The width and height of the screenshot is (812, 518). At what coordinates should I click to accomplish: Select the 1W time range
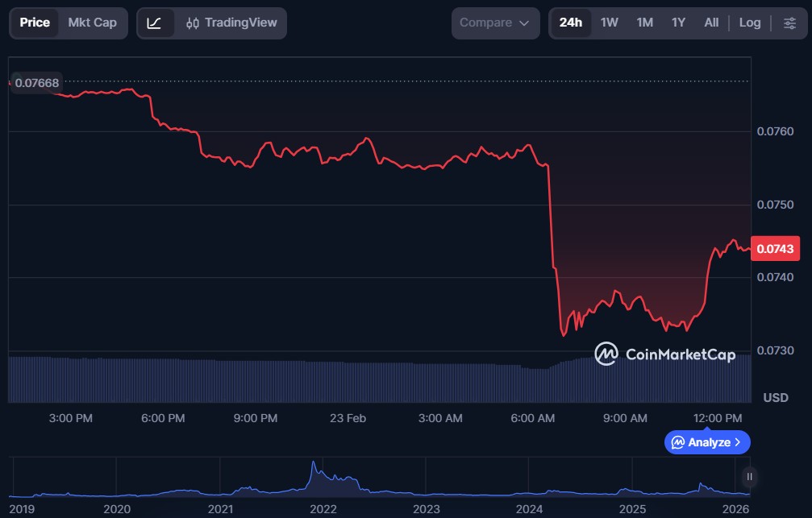[609, 23]
